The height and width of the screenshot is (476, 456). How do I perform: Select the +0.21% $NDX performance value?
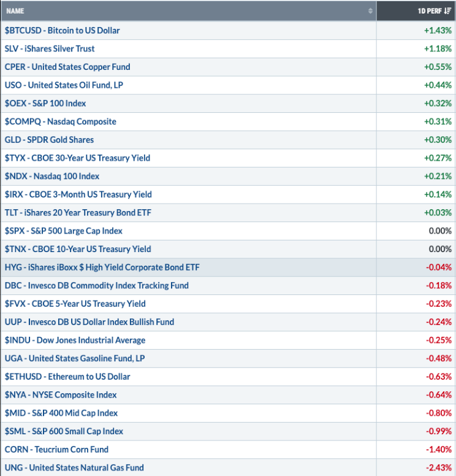tap(438, 176)
